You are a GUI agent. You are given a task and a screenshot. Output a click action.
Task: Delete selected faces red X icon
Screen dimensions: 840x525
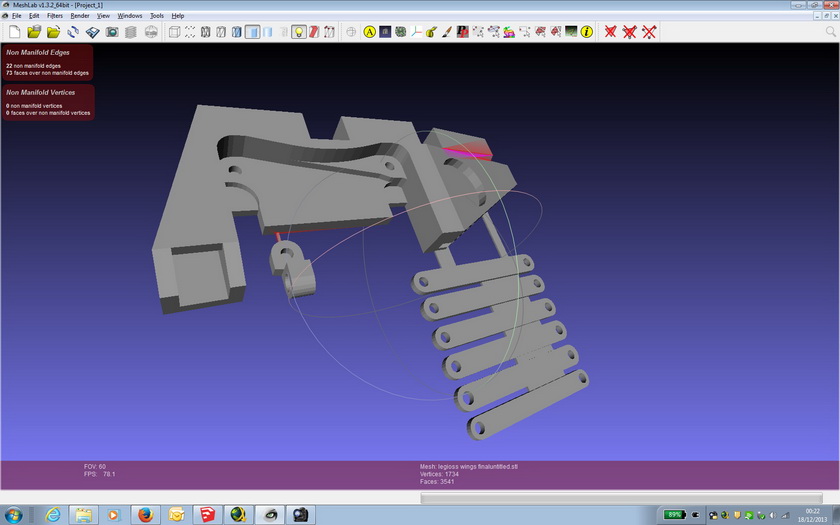610,32
